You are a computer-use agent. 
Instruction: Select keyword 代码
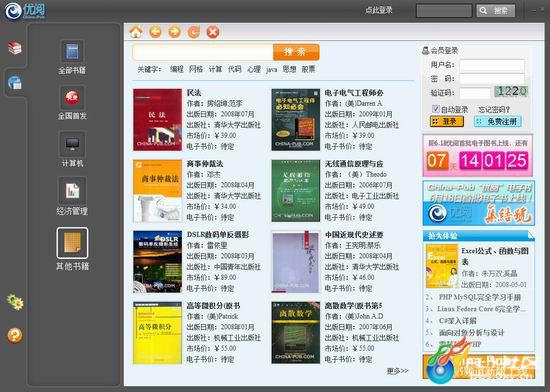(235, 69)
